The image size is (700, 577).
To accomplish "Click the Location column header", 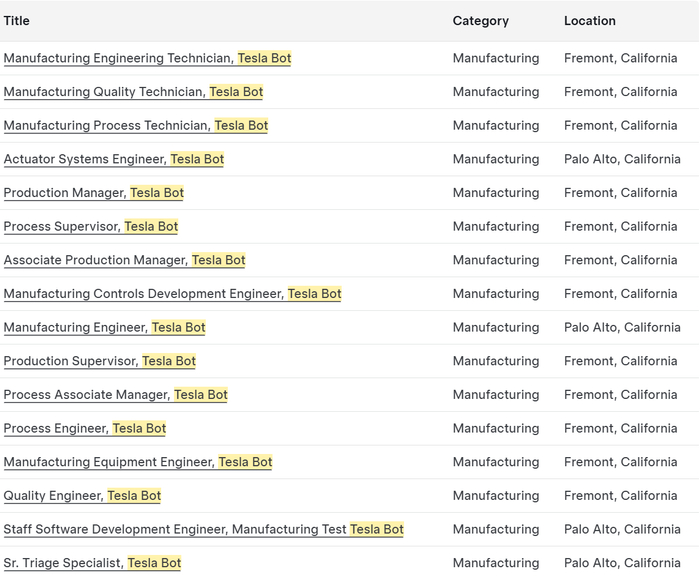I will (x=590, y=21).
